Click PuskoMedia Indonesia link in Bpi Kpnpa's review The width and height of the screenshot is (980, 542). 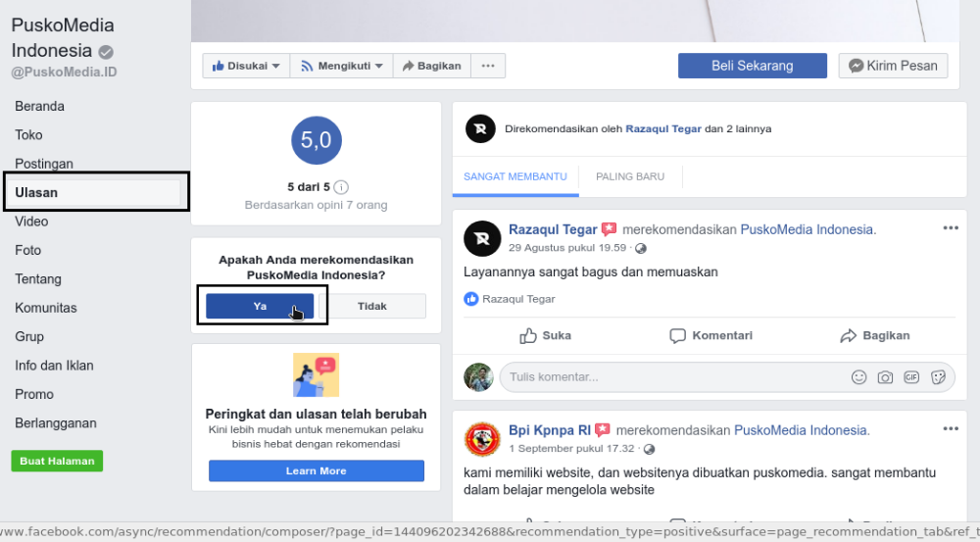coord(802,430)
